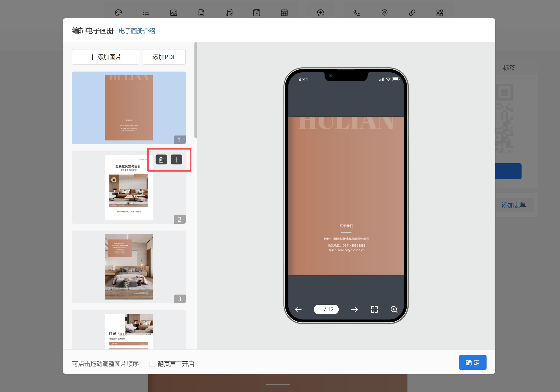This screenshot has height=392, width=560.
Task: Click the palette icon in top toolbar
Action: pos(118,13)
